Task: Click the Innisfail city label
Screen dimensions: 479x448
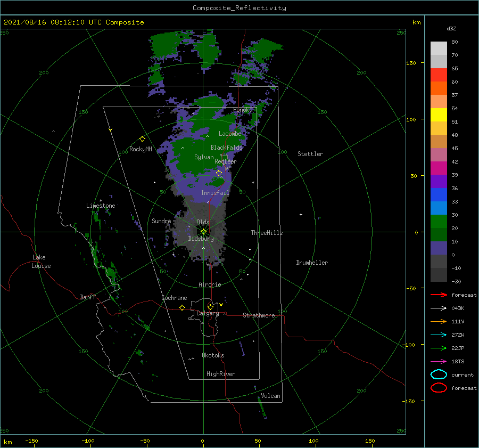Action: click(215, 193)
